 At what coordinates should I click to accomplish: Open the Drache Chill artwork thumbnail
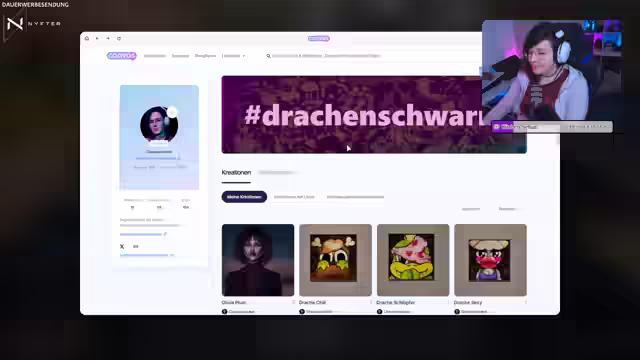(336, 260)
